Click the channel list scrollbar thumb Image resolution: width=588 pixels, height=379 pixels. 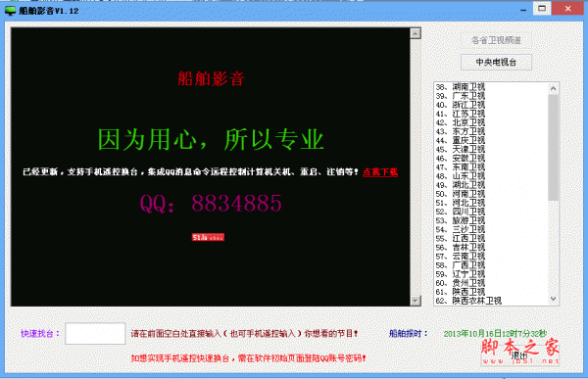(x=553, y=147)
